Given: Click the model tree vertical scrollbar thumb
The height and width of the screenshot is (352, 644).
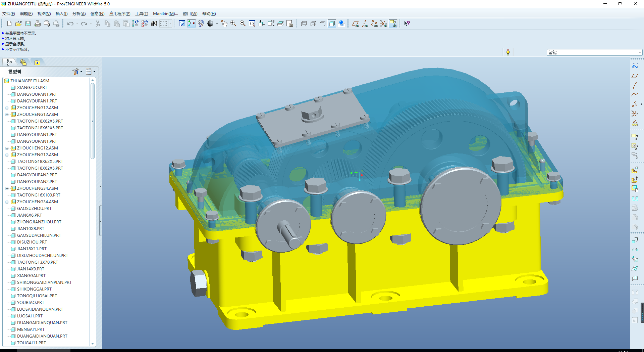Looking at the screenshot, I should [93, 121].
